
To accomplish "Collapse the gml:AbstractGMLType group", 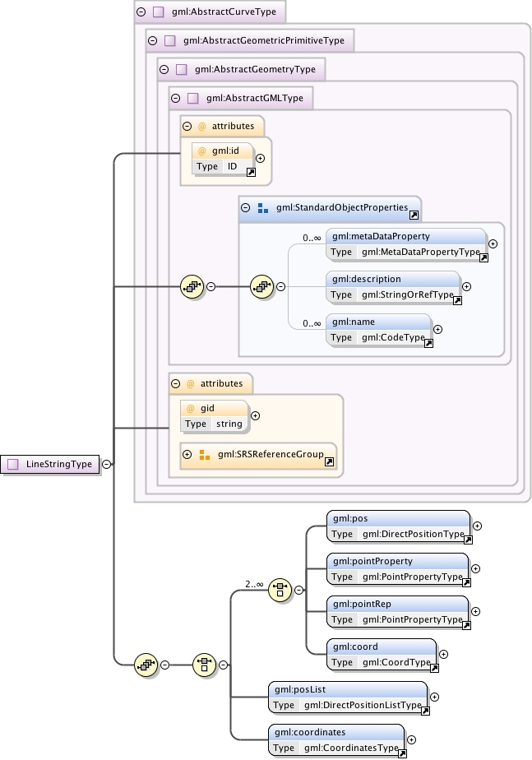I will tap(176, 98).
